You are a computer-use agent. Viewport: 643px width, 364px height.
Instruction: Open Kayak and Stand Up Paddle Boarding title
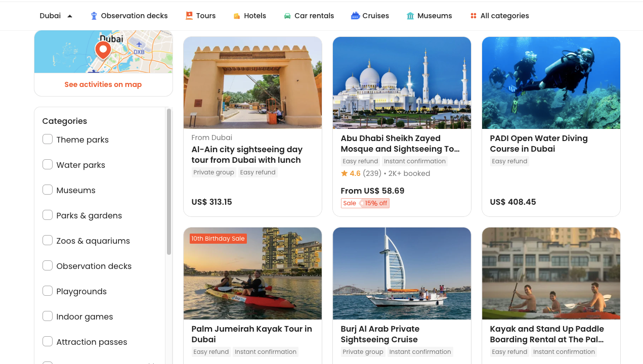tap(547, 334)
